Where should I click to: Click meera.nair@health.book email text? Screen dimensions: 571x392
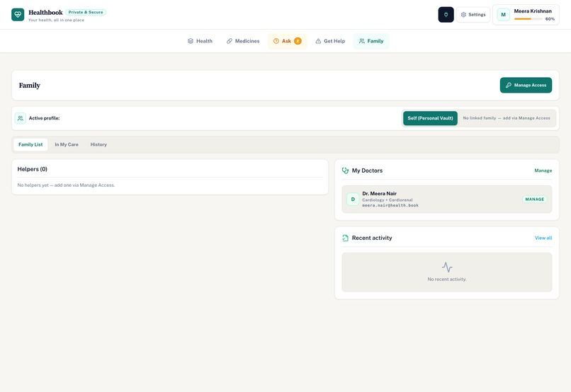390,205
